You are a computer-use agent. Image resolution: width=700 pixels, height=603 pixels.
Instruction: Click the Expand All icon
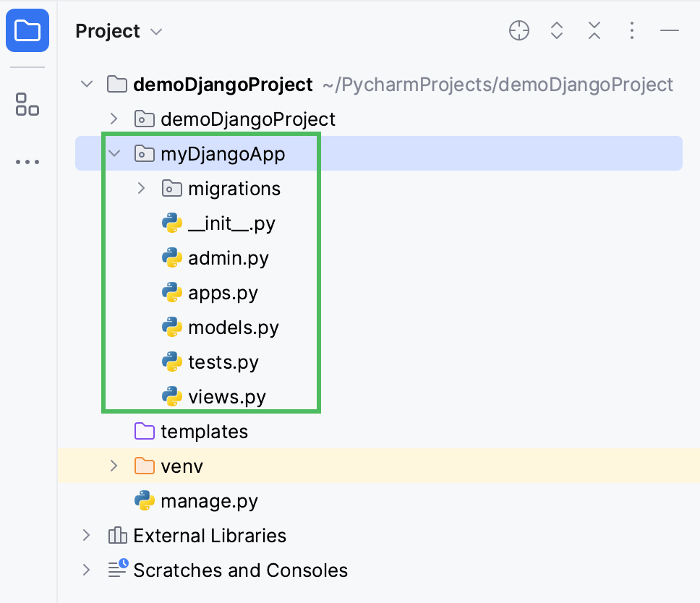[556, 30]
